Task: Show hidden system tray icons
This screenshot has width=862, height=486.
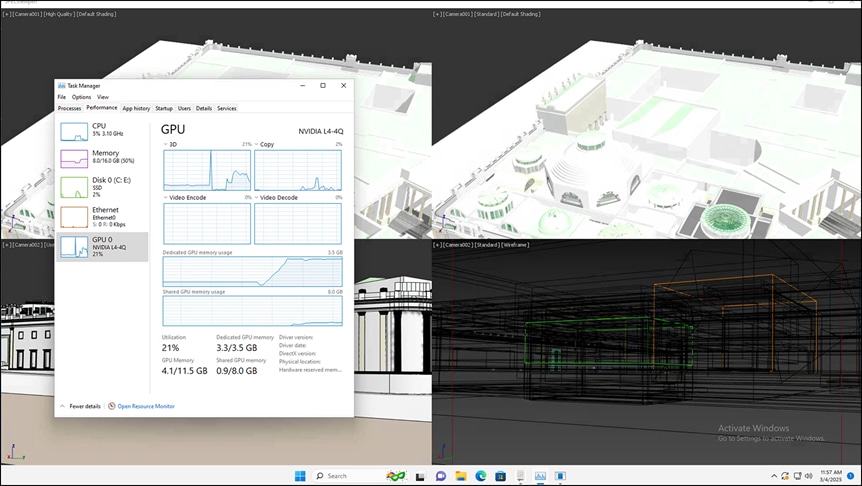Action: 774,476
